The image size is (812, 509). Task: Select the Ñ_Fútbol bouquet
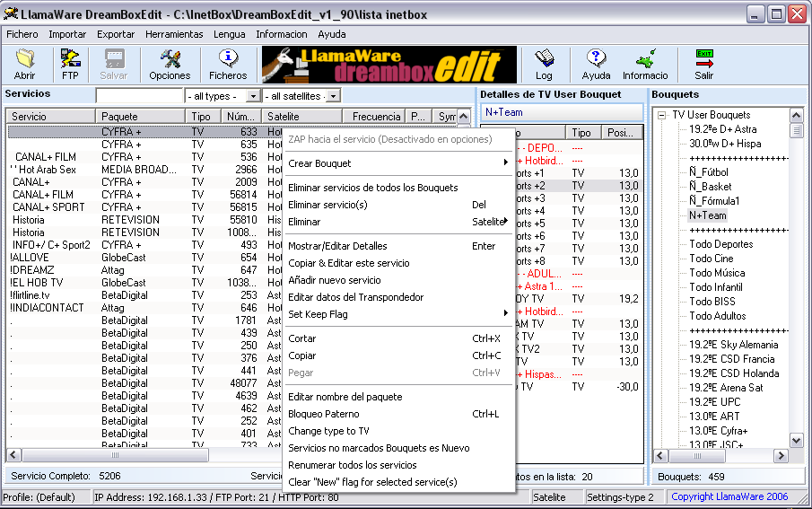[x=709, y=172]
